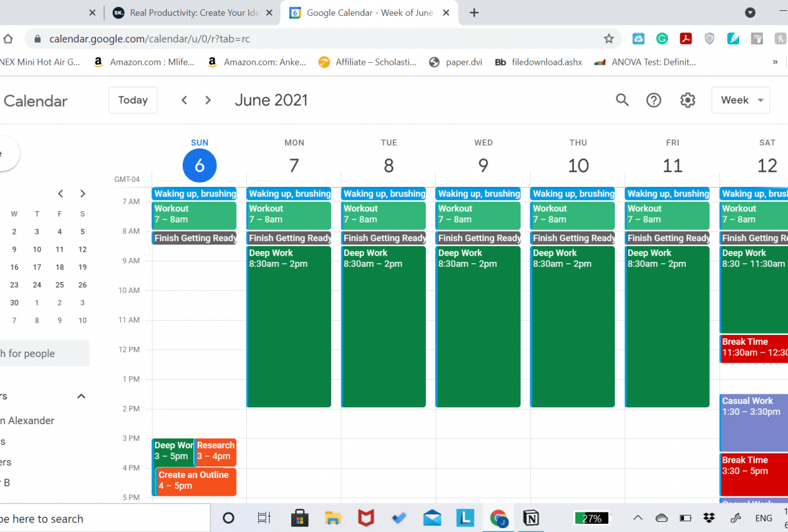Open OneDrive cloud icon in tray

point(661,517)
